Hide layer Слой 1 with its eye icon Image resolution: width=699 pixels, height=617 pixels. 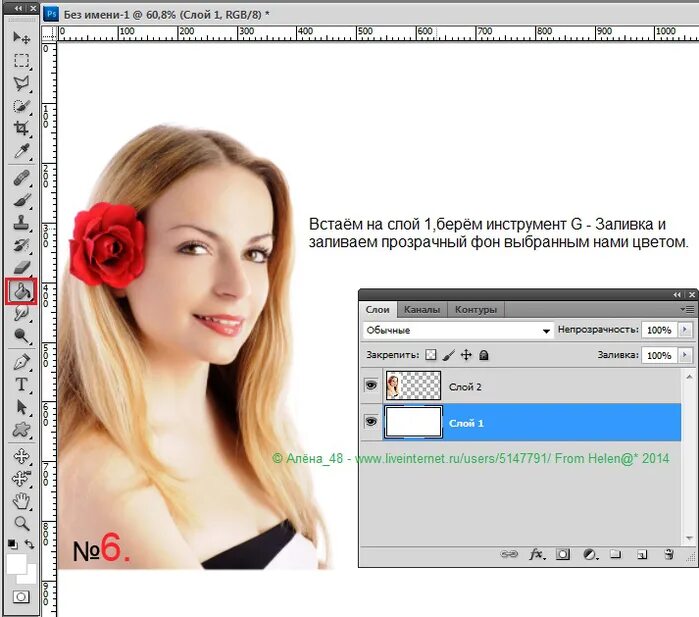tap(371, 422)
